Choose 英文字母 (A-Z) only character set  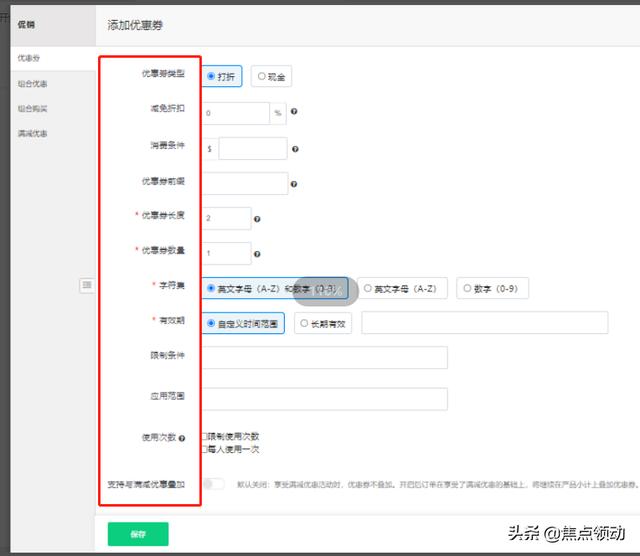pyautogui.click(x=399, y=289)
